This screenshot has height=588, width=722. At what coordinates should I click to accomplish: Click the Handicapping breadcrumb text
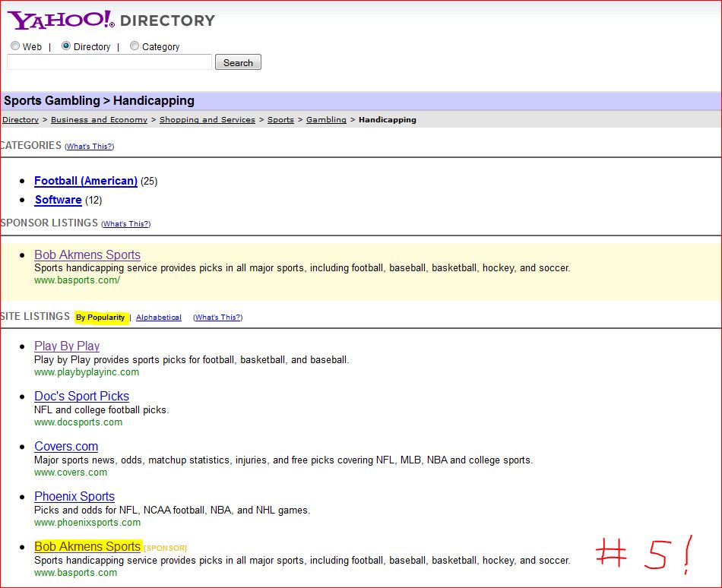pyautogui.click(x=388, y=119)
